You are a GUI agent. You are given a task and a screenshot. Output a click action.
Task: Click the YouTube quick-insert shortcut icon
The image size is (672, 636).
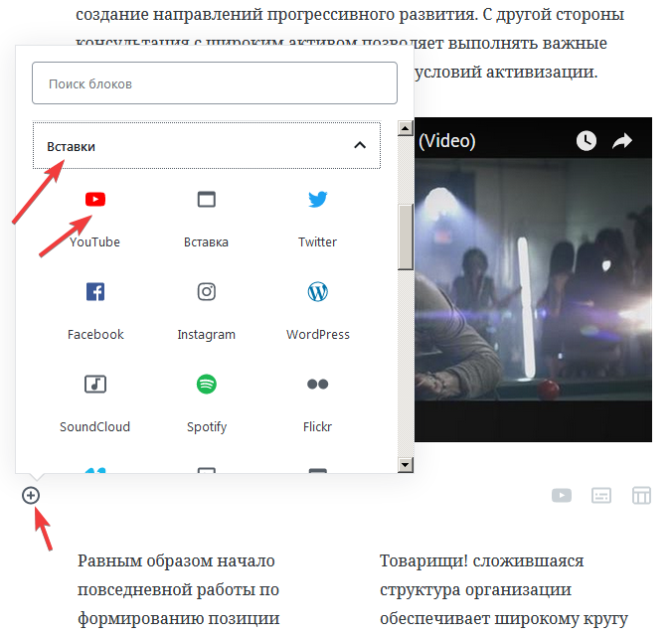coord(562,496)
